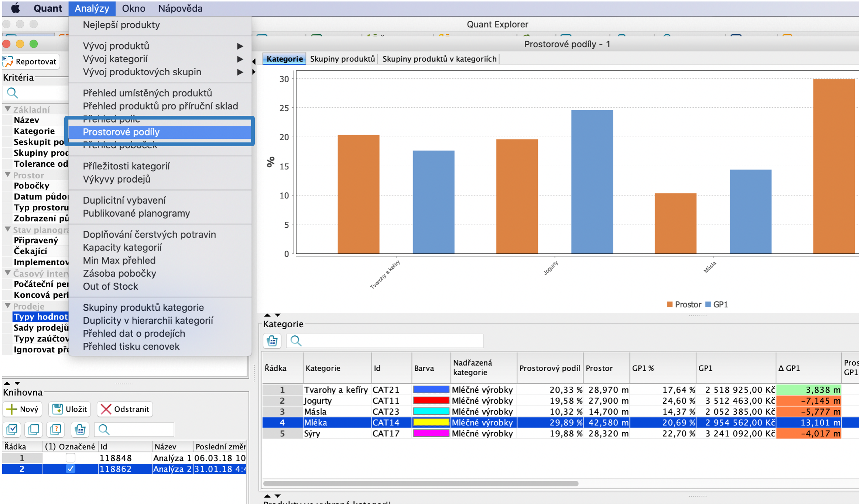Click red color swatch for Jogurty
Screen dimensions: 859x504
431,401
